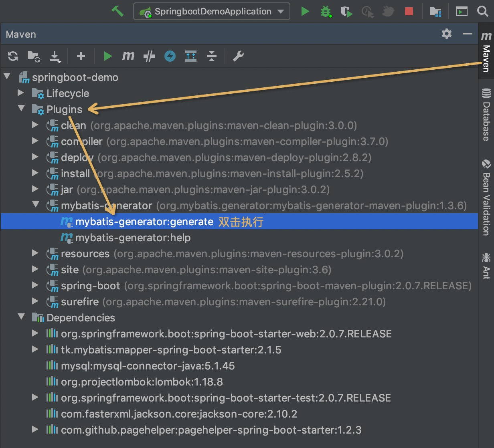Click the disabled attach debugger icon

click(x=388, y=11)
